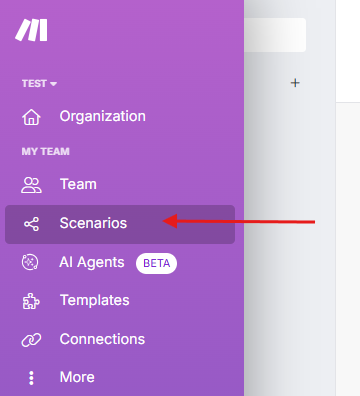This screenshot has height=396, width=360.
Task: Click the dropdown arrow beside TEST
Action: click(53, 84)
